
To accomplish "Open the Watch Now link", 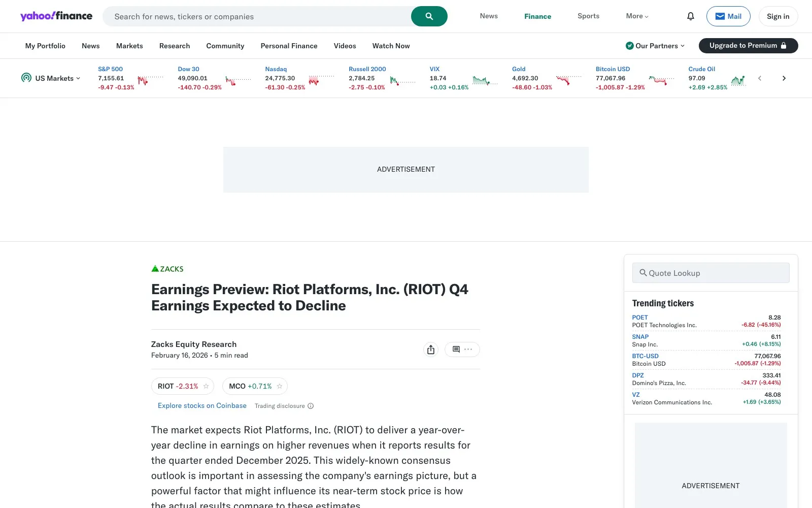I will coord(391,46).
